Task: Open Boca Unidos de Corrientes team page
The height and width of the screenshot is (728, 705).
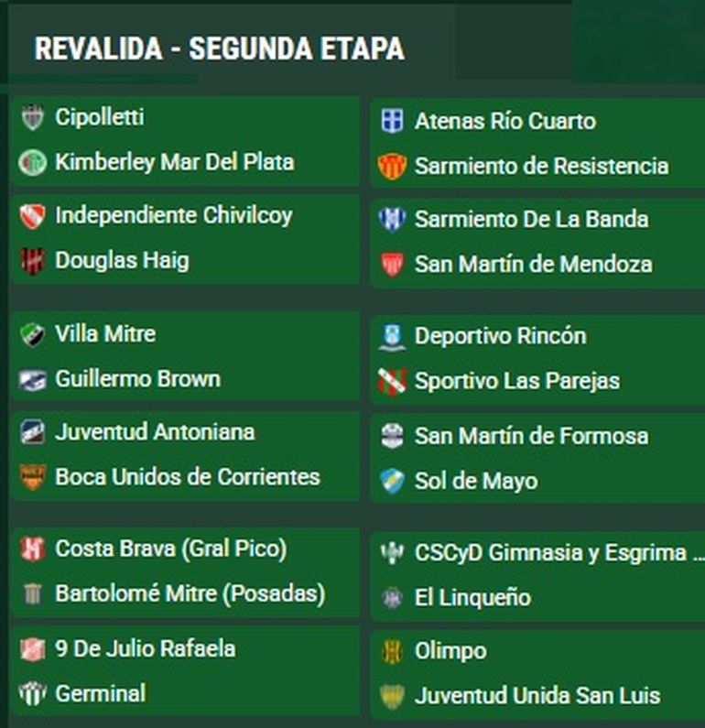Action: click(x=187, y=477)
